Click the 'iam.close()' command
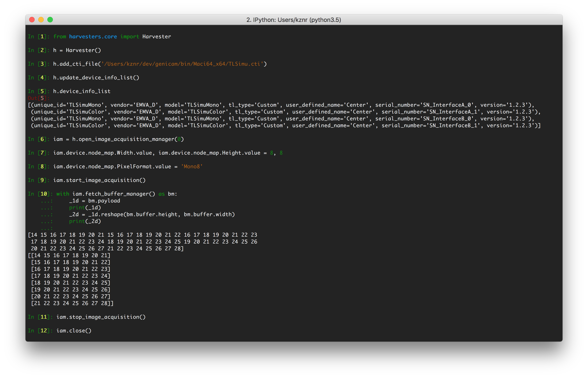 click(74, 331)
